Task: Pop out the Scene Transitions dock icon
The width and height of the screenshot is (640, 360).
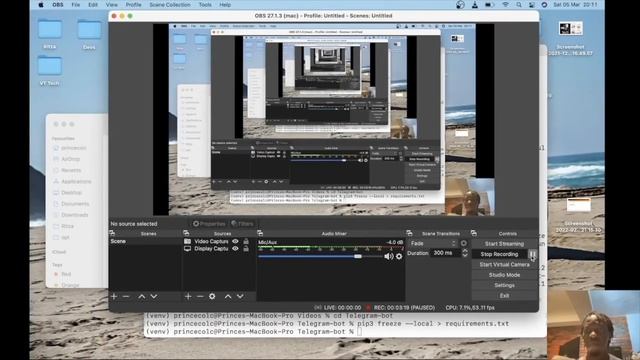Action: click(x=409, y=233)
